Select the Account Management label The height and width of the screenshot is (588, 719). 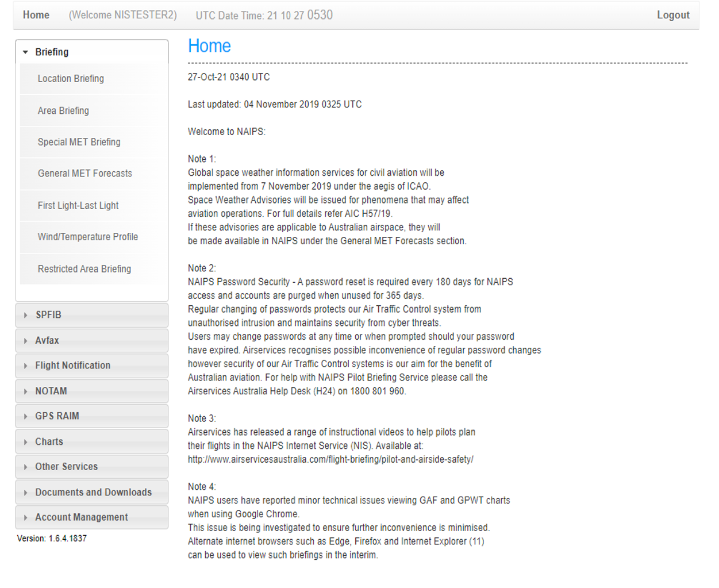click(82, 517)
